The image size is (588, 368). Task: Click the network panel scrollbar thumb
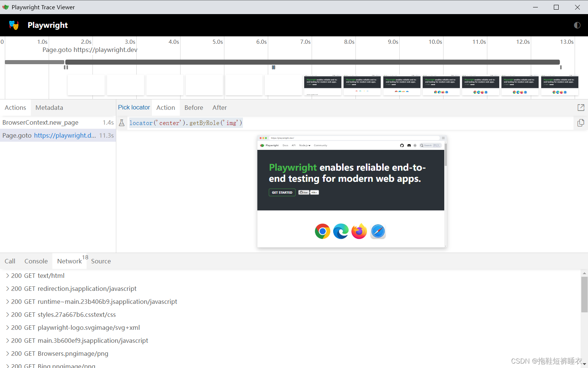584,295
